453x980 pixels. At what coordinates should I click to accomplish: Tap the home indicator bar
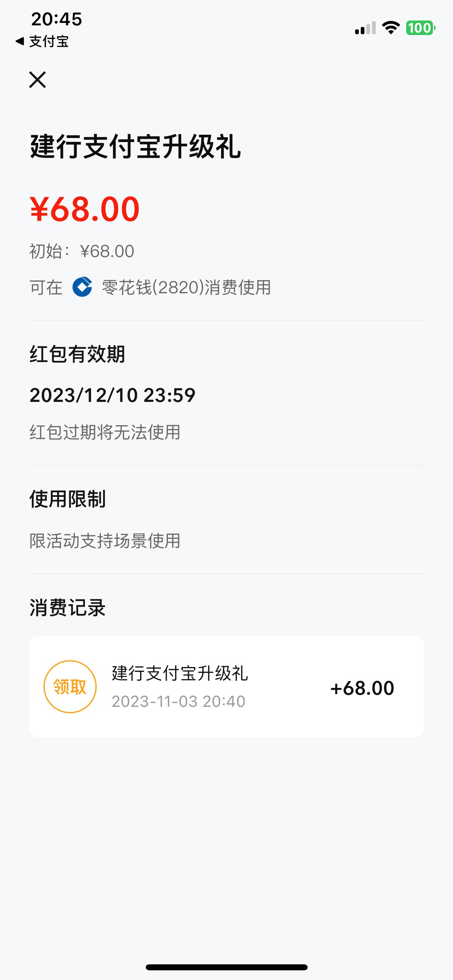[x=226, y=967]
